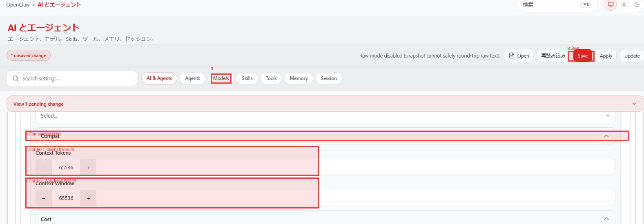Collapse the Compat section

coord(606,136)
